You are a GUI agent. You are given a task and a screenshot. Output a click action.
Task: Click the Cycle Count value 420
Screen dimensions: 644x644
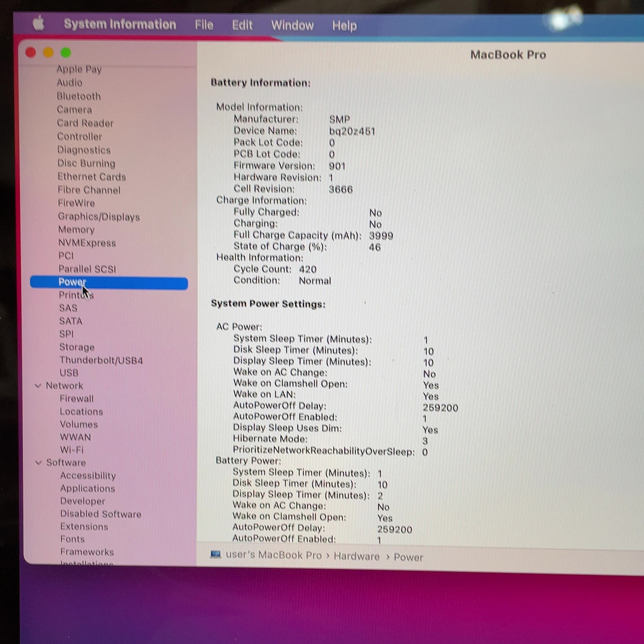coord(308,269)
